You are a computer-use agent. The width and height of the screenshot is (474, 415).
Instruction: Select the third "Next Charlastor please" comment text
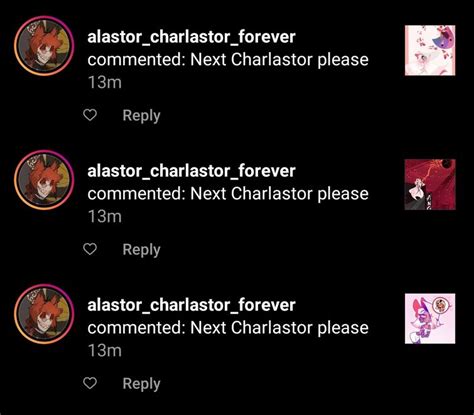[x=279, y=328]
